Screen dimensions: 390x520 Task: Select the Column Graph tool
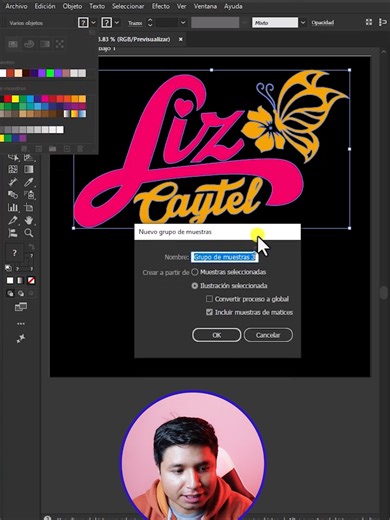click(x=13, y=207)
